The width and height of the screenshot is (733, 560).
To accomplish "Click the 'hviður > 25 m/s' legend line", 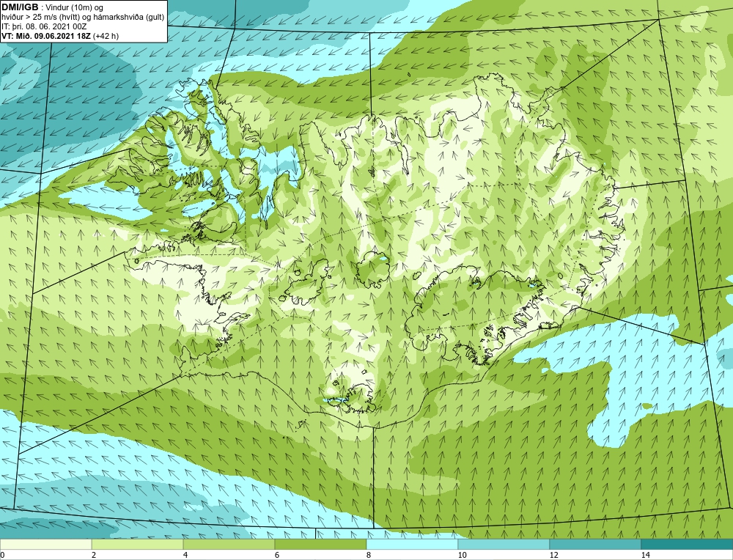I will point(83,17).
